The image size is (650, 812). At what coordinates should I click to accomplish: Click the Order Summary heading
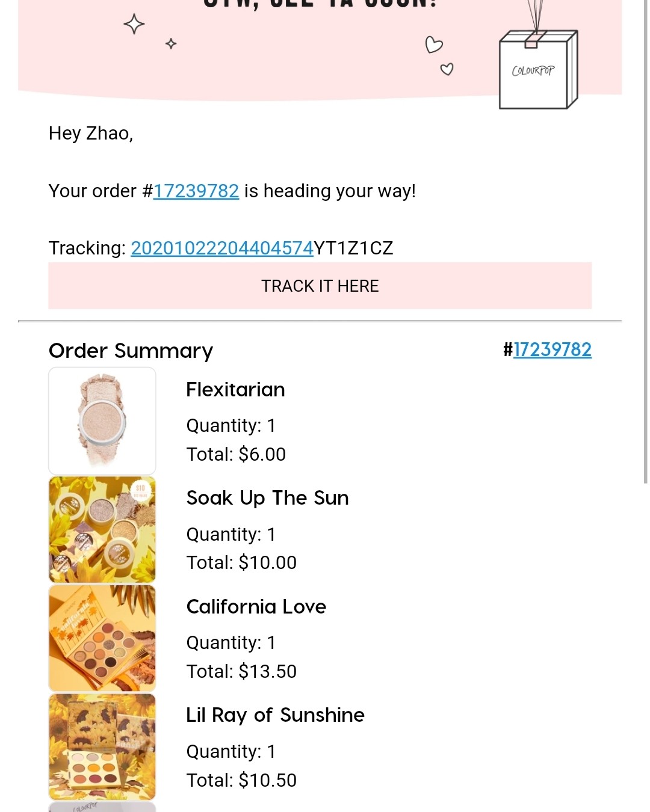tap(131, 351)
